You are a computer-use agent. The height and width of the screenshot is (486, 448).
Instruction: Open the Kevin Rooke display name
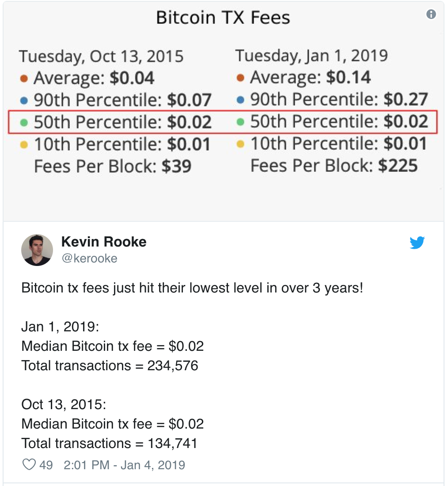pos(104,242)
